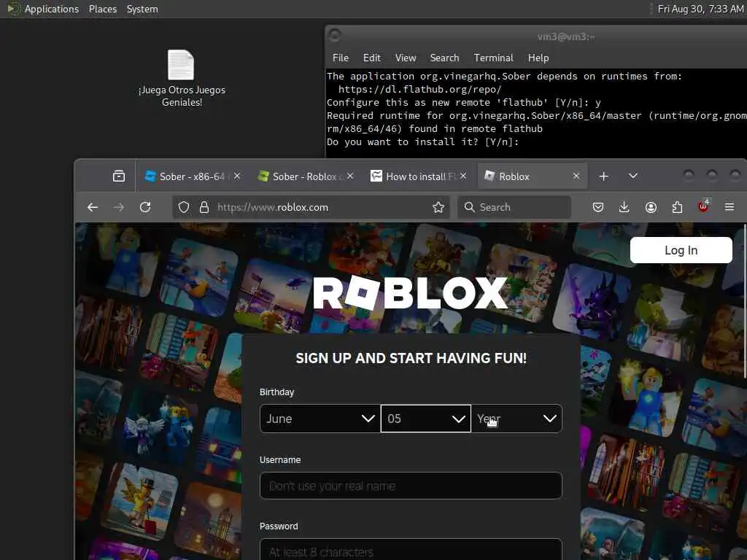Open the birthday Year dropdown
Image resolution: width=747 pixels, height=560 pixels.
(x=516, y=419)
